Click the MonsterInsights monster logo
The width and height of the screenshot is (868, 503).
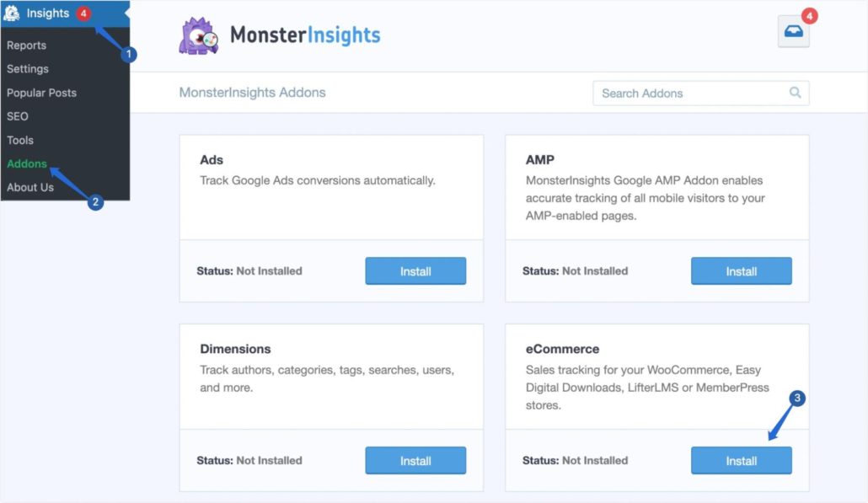point(198,36)
